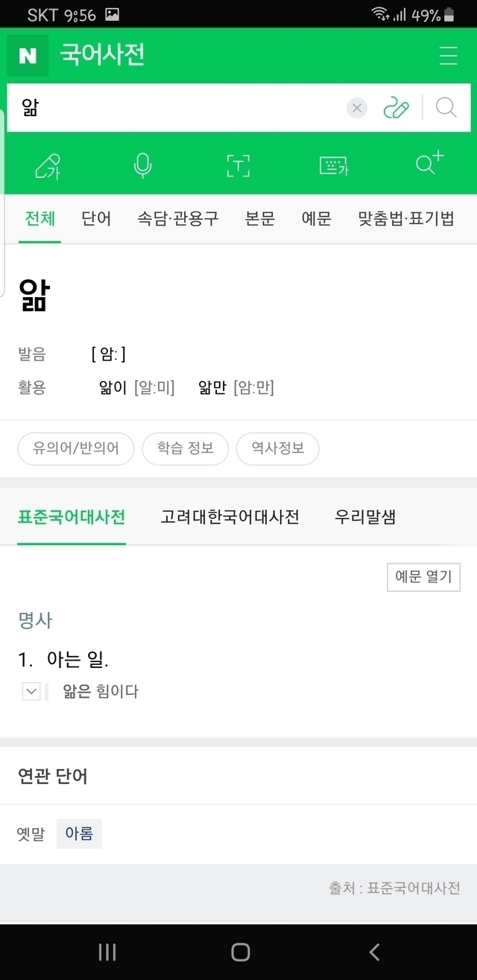Viewport: 477px width, 980px height.
Task: Select the handwriting pen tool icon
Action: pos(48,165)
